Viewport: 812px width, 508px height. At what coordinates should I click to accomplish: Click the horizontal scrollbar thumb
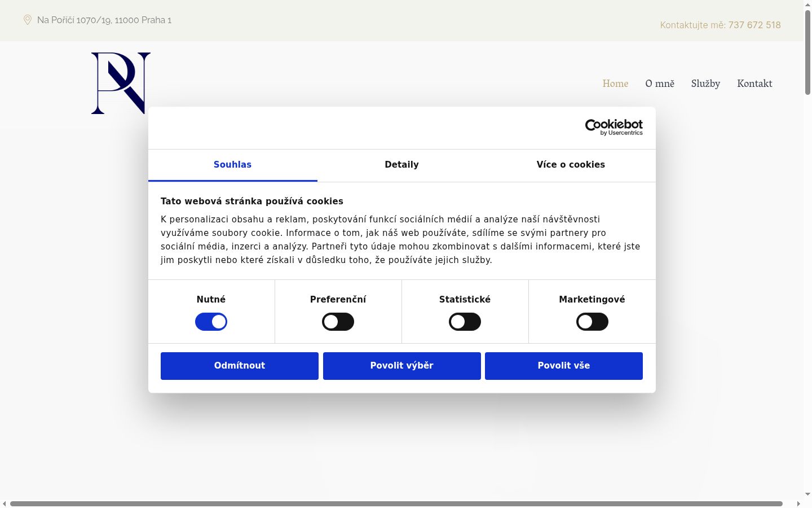[x=396, y=503]
